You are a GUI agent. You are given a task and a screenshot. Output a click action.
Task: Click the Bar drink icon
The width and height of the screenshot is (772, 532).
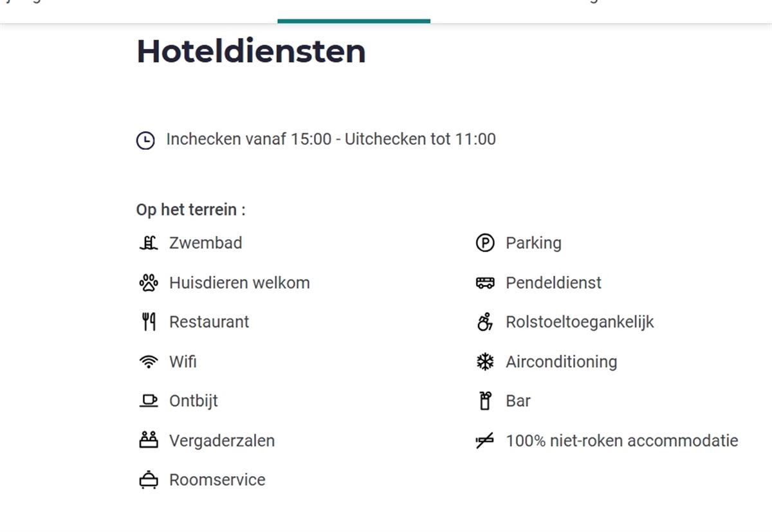pyautogui.click(x=486, y=401)
